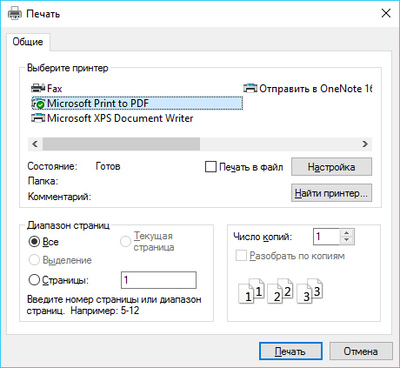Screen dimensions: 400x368
Task: Click the horizontal scrollbar thumb in printer list
Action: click(121, 144)
